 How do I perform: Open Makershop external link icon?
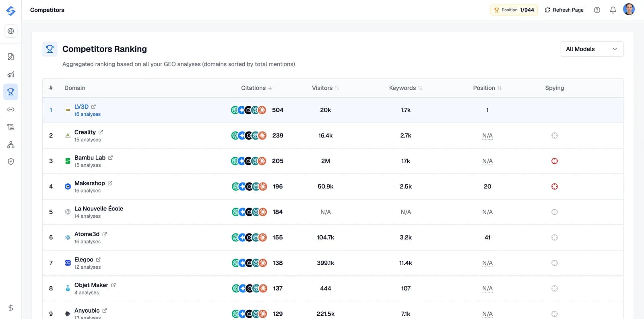(x=110, y=183)
